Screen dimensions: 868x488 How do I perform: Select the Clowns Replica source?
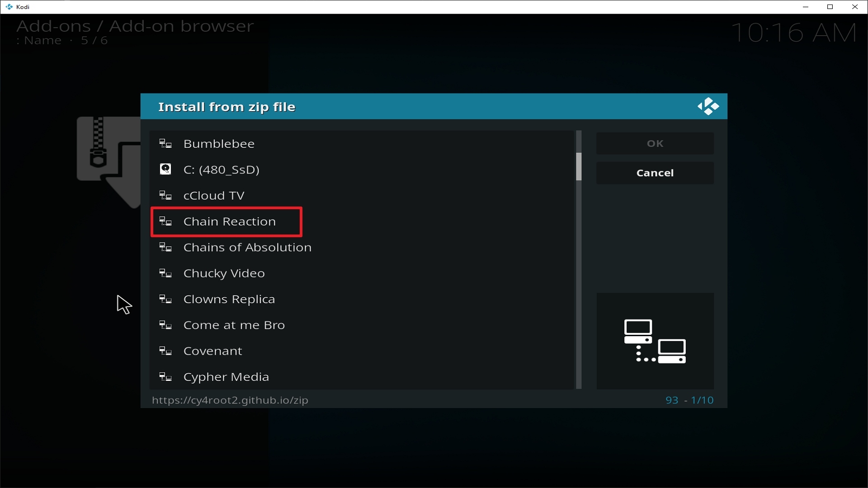tap(362, 299)
